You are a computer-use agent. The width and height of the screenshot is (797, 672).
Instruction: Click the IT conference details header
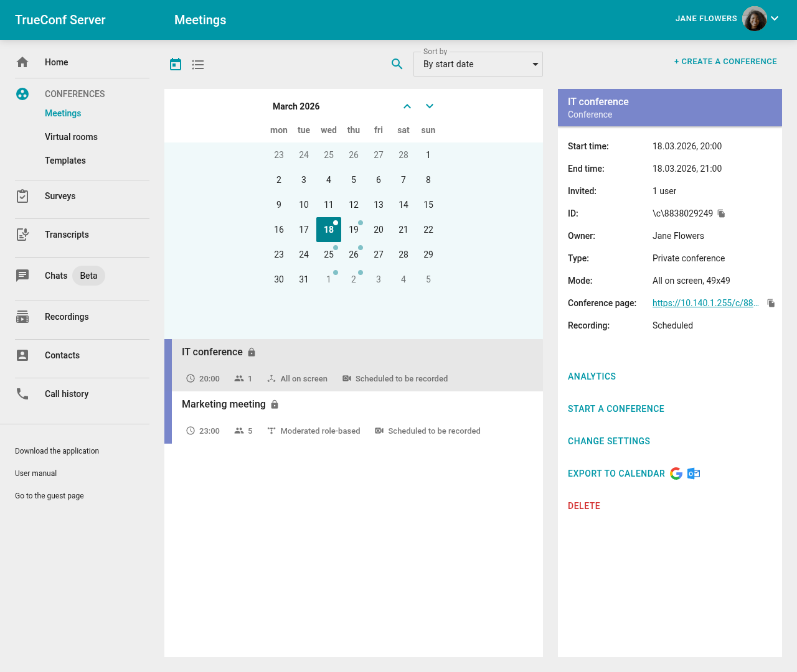coord(670,108)
